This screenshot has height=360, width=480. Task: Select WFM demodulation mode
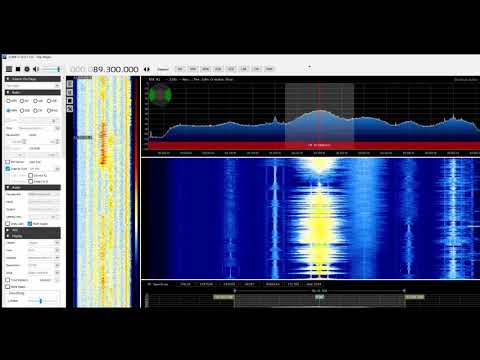[12, 110]
